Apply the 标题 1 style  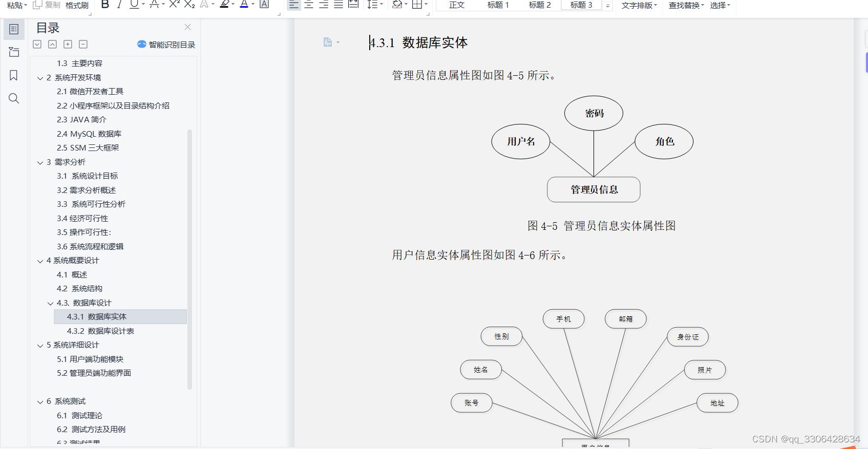pos(498,5)
